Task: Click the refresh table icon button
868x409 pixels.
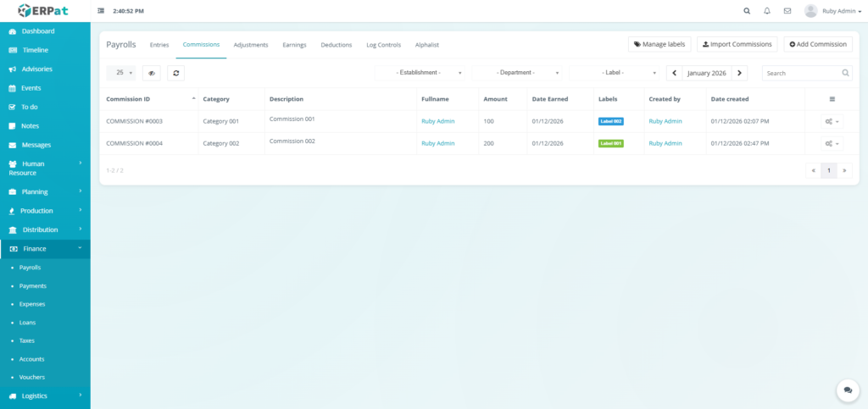Action: (x=175, y=73)
